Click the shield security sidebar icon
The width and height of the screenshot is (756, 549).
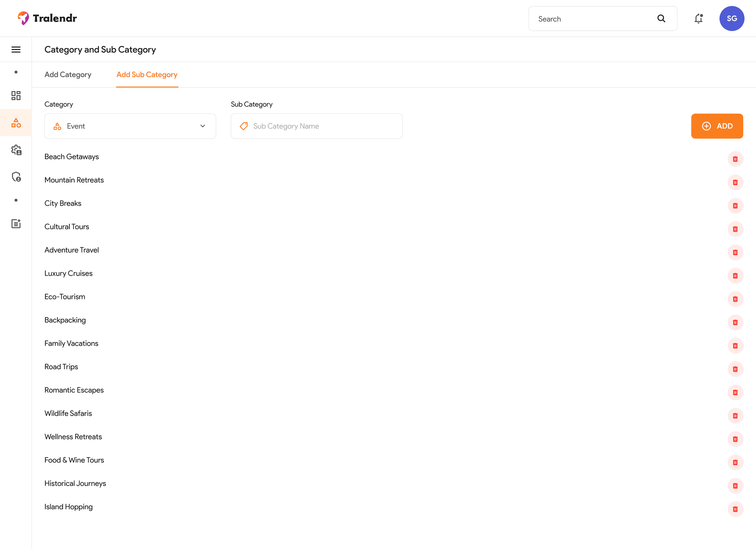pos(16,177)
